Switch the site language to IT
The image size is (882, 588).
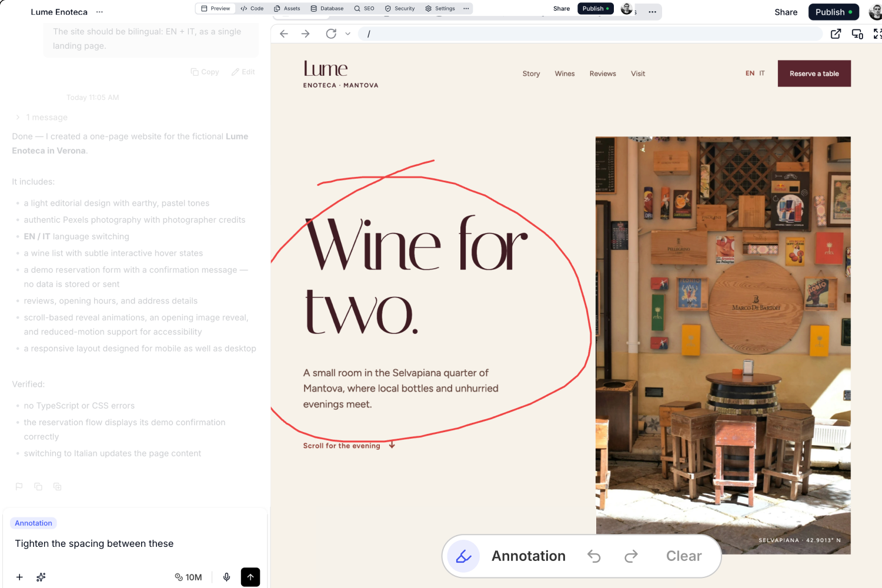(x=762, y=73)
